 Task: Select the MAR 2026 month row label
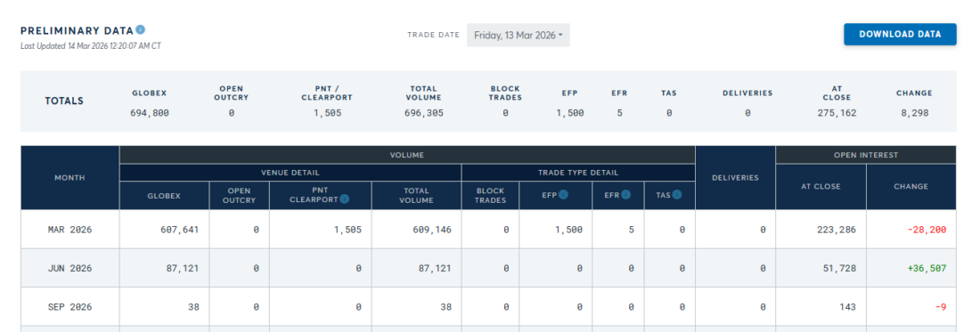[x=70, y=230]
